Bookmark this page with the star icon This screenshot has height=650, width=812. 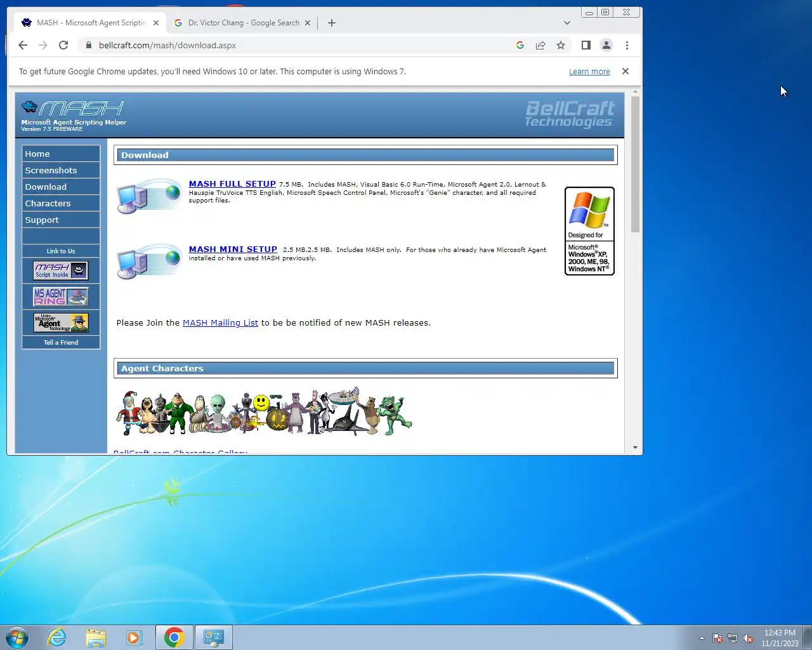click(x=561, y=45)
